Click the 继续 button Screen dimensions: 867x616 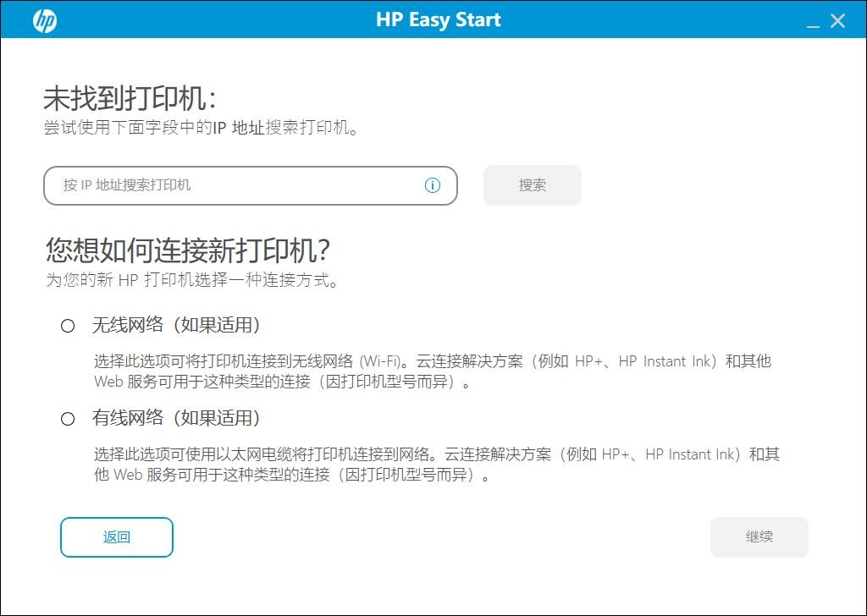(x=759, y=537)
